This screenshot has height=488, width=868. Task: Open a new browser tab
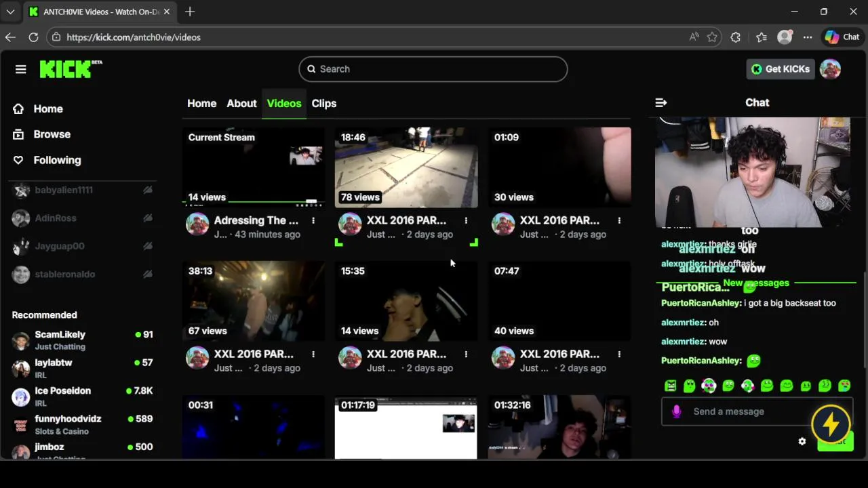(x=190, y=12)
